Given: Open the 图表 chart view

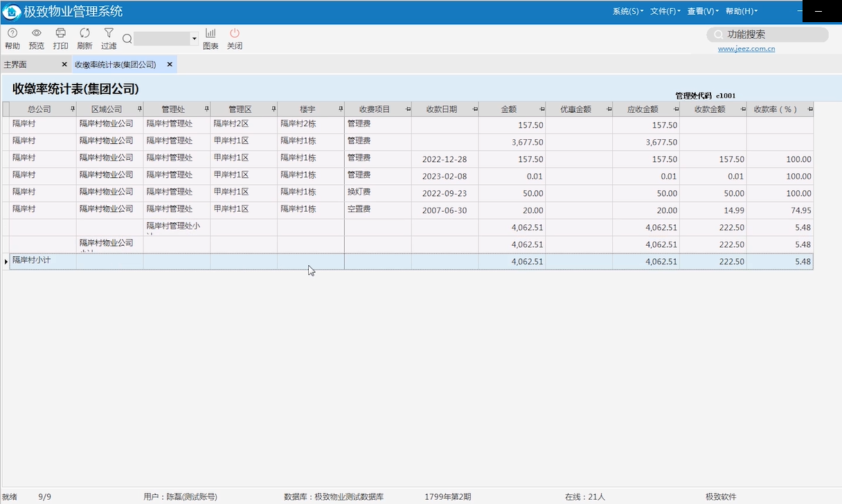Looking at the screenshot, I should [x=210, y=39].
